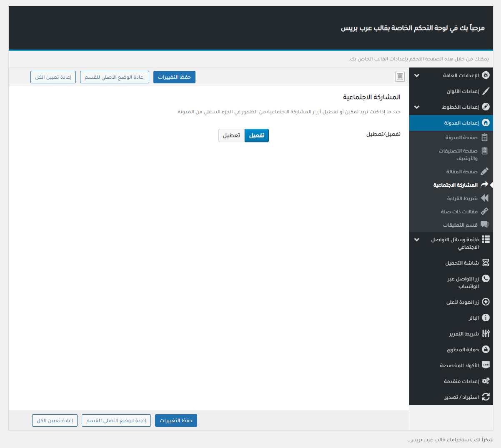Open the صفحة المقالة submenu item
This screenshot has width=501, height=448.
tap(462, 172)
